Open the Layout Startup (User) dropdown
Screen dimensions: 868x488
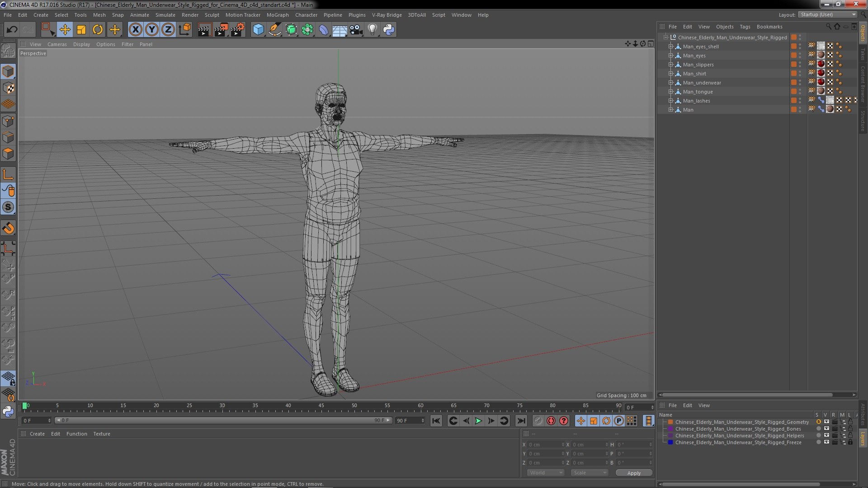point(827,14)
